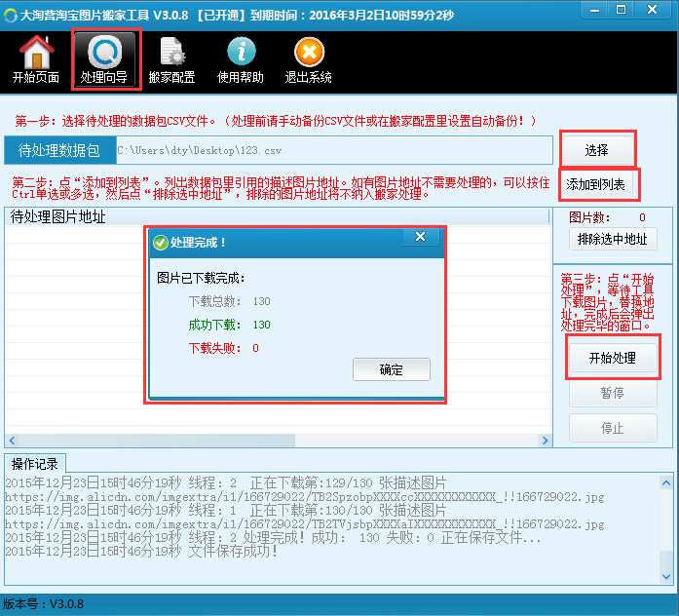Click log line 正在下载第:130/130 张描述图片
Viewport: 679px width, 616px height.
tap(226, 511)
